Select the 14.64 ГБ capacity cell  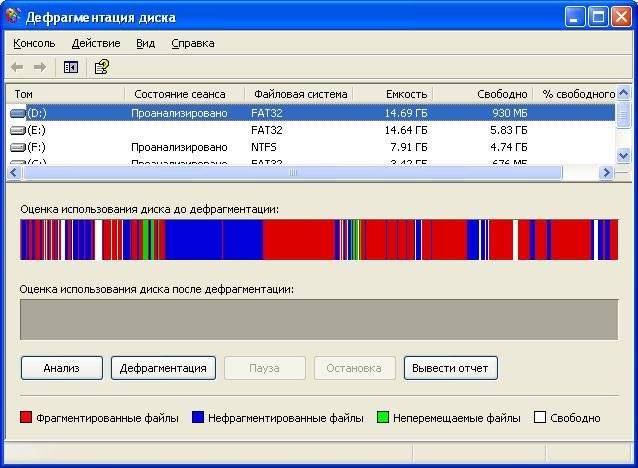pyautogui.click(x=406, y=130)
